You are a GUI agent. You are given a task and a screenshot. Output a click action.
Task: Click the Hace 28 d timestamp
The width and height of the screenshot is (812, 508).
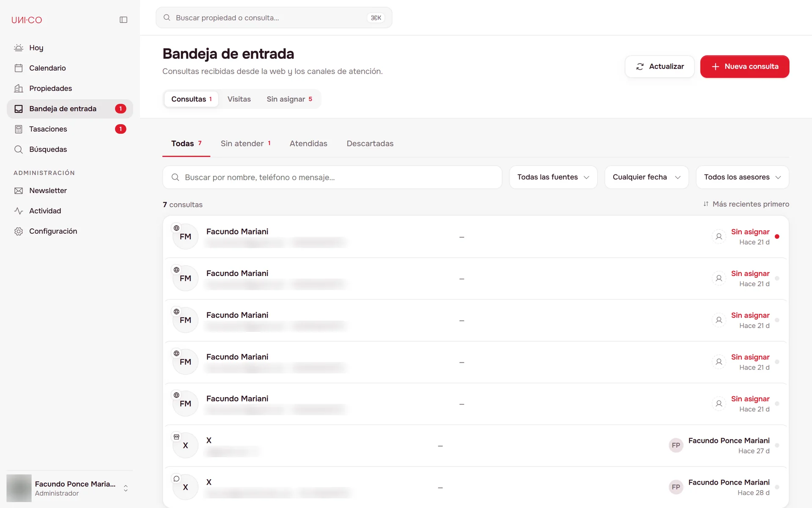tap(753, 493)
